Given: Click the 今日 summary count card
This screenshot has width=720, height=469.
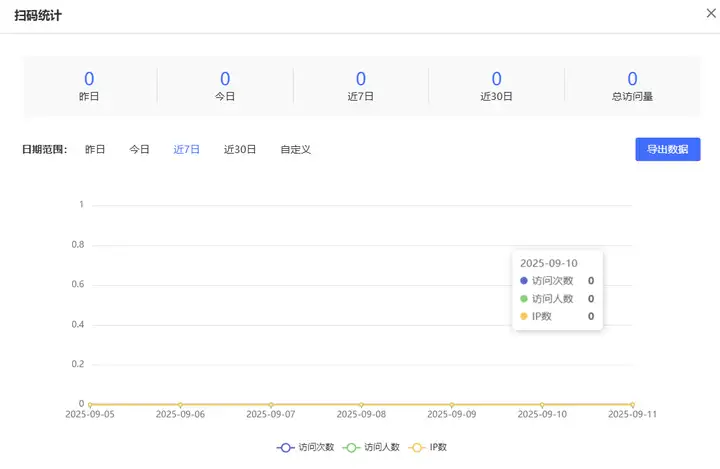Looking at the screenshot, I should coord(225,86).
